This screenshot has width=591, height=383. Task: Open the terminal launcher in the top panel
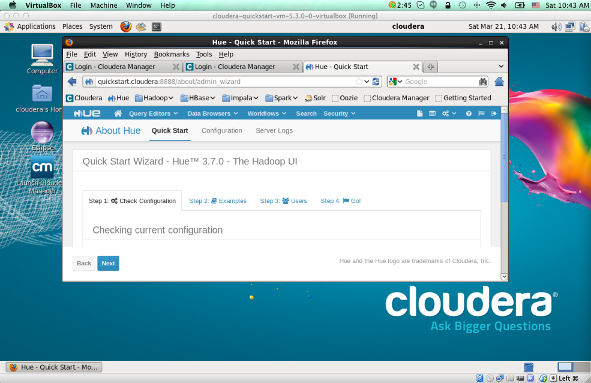tap(156, 27)
